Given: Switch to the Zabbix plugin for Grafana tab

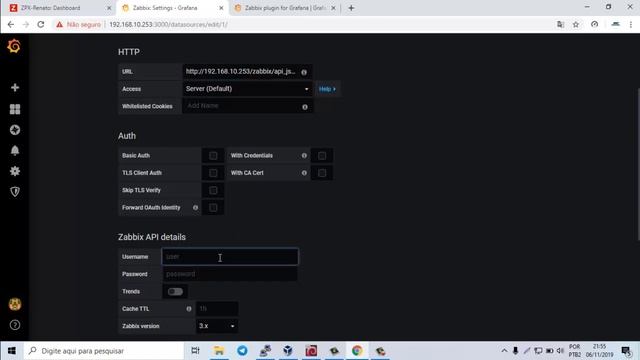Looking at the screenshot, I should [286, 8].
